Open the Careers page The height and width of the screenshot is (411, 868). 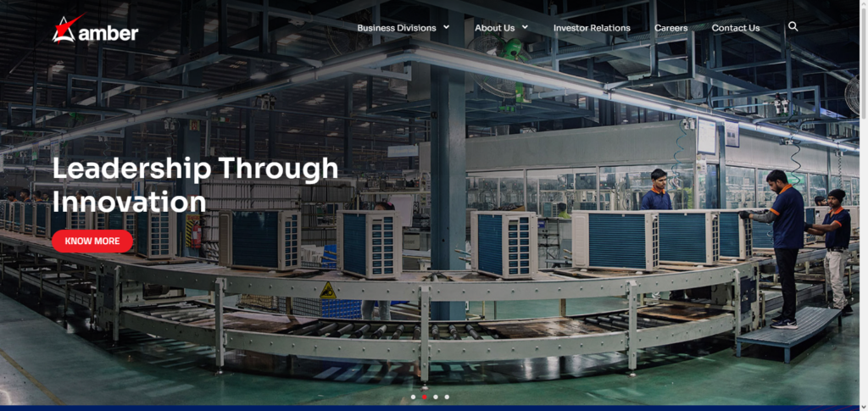tap(670, 28)
